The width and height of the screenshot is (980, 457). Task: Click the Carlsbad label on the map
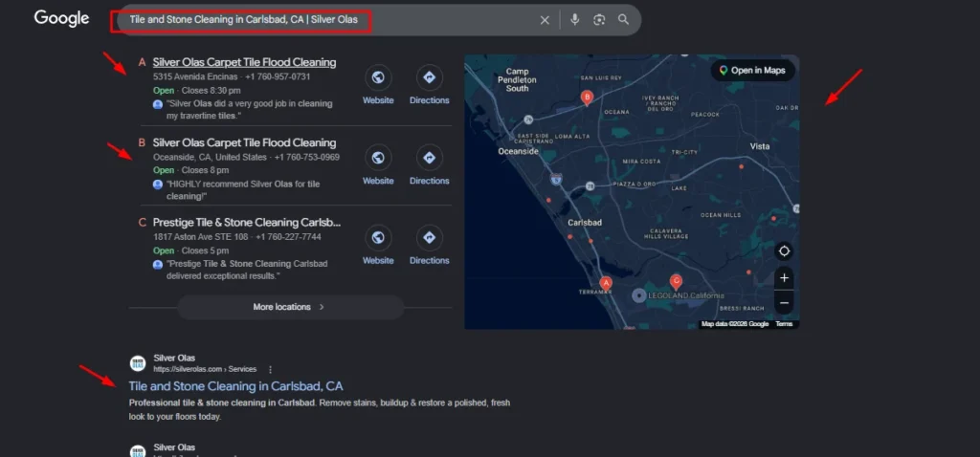[x=585, y=223]
